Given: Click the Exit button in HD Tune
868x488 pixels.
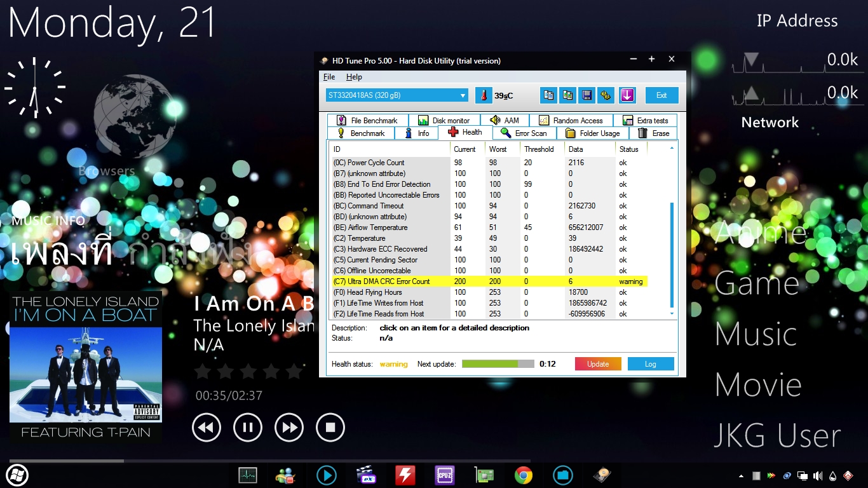Looking at the screenshot, I should [x=662, y=95].
